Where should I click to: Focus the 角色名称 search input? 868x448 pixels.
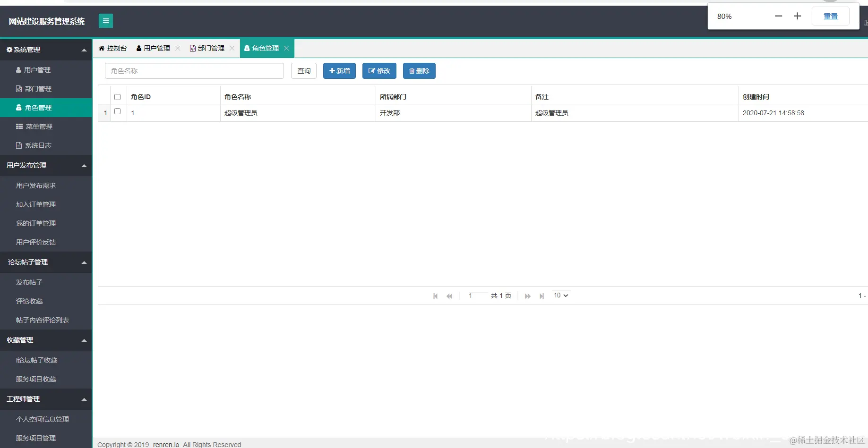(x=194, y=71)
